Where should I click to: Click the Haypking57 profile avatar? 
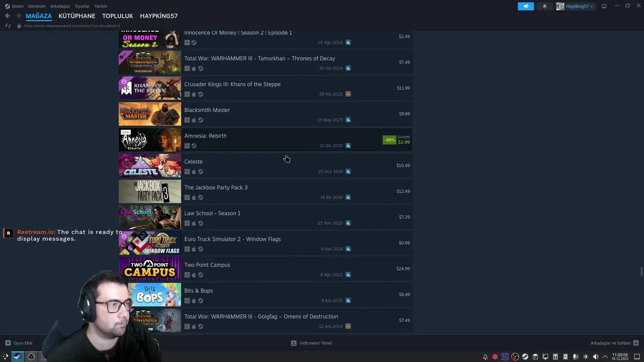(x=560, y=6)
